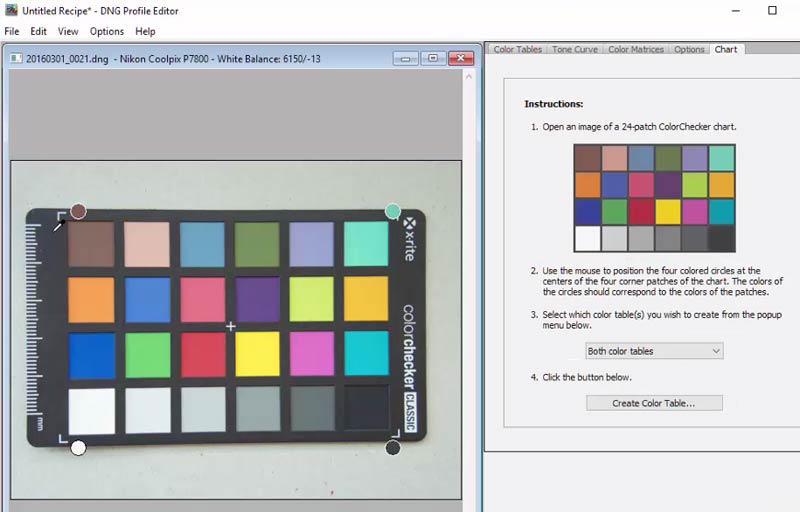Restore the 20160301_0021.dng image window

tap(433, 58)
